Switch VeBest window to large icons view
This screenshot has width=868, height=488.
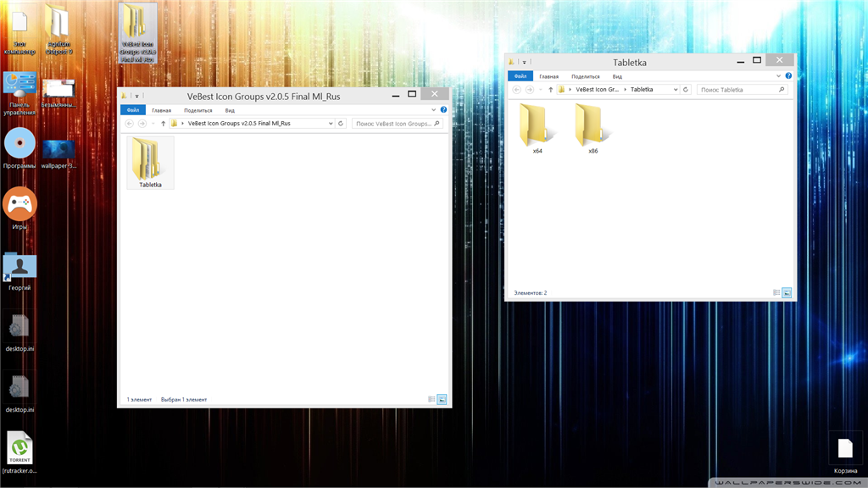[442, 400]
